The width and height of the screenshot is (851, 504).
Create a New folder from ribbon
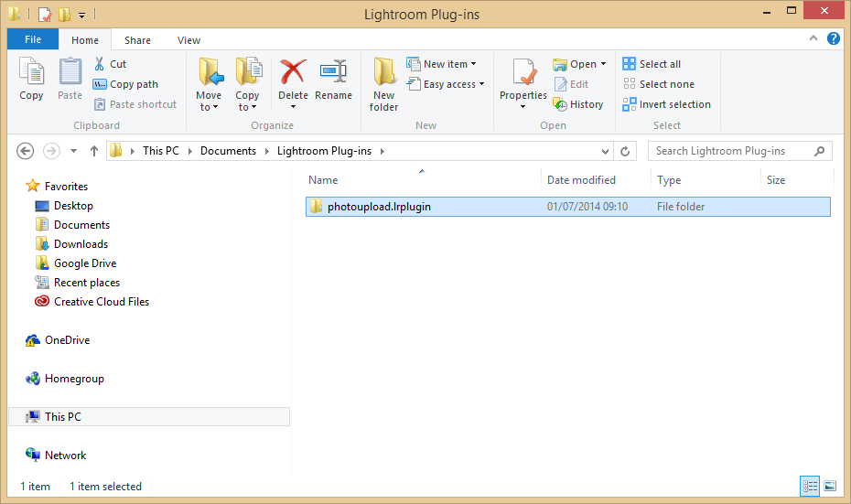[383, 84]
